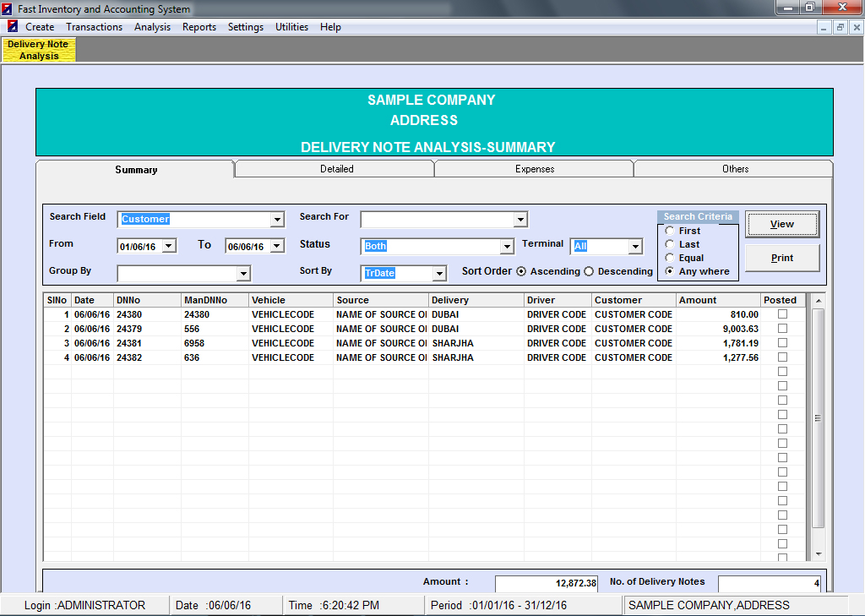865x616 pixels.
Task: Select the Equal search criteria option
Action: [x=670, y=258]
